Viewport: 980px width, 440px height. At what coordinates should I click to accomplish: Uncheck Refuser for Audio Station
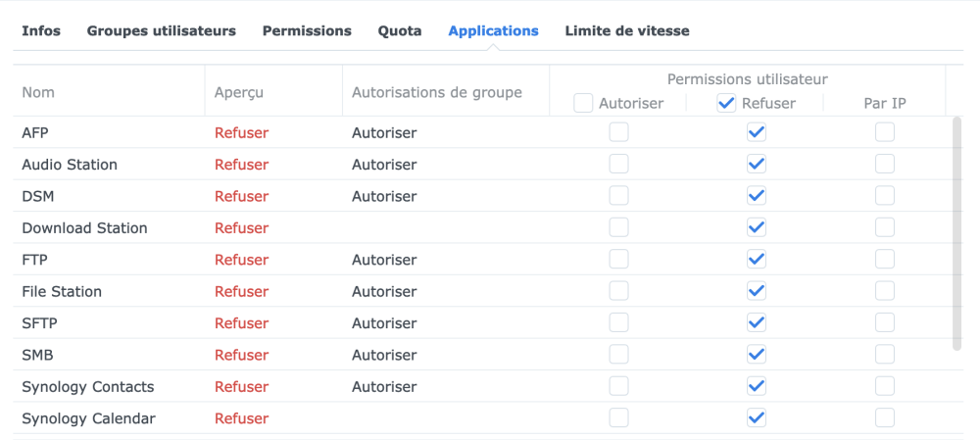[756, 164]
